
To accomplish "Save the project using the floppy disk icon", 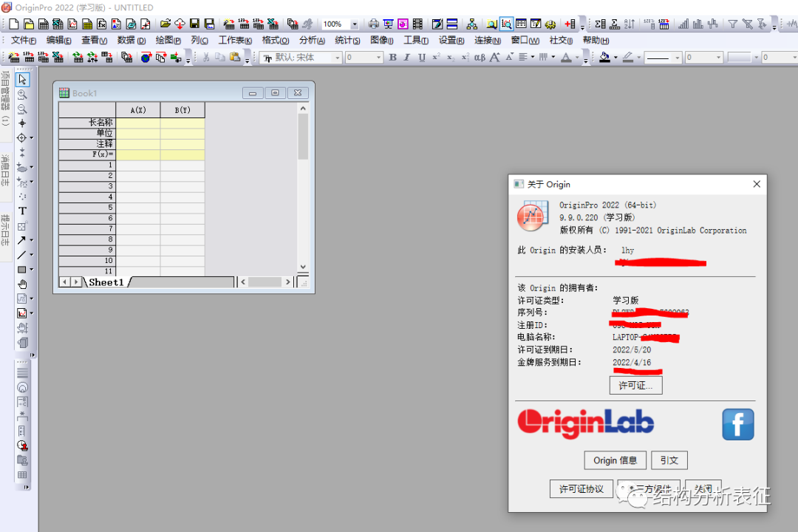I will (194, 24).
